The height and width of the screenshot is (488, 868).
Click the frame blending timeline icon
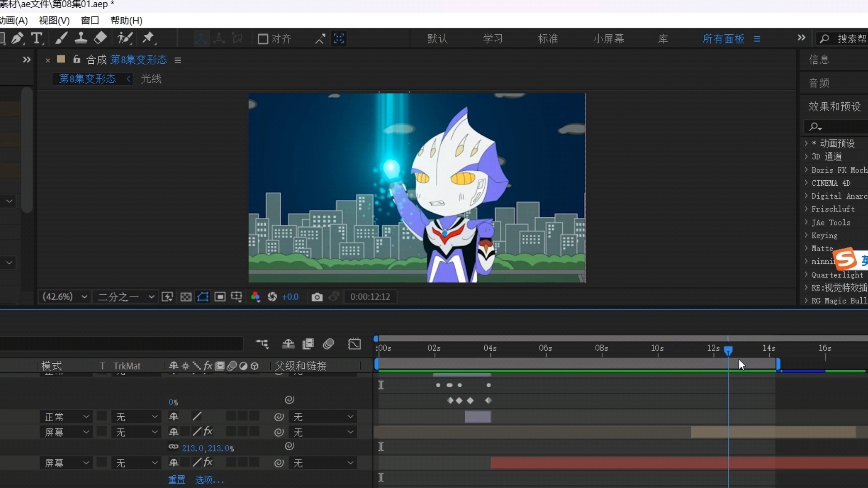coord(308,344)
